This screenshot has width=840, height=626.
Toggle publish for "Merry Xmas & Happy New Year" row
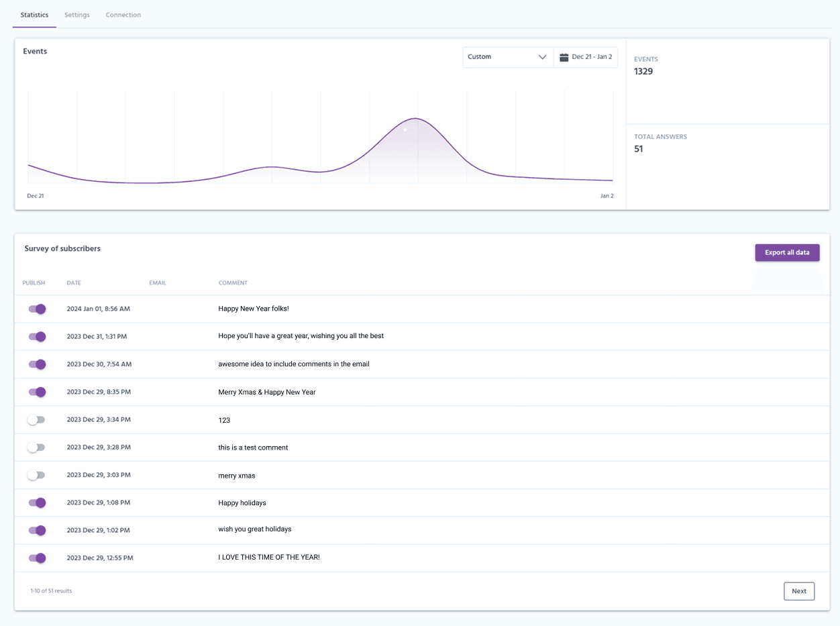(x=37, y=392)
